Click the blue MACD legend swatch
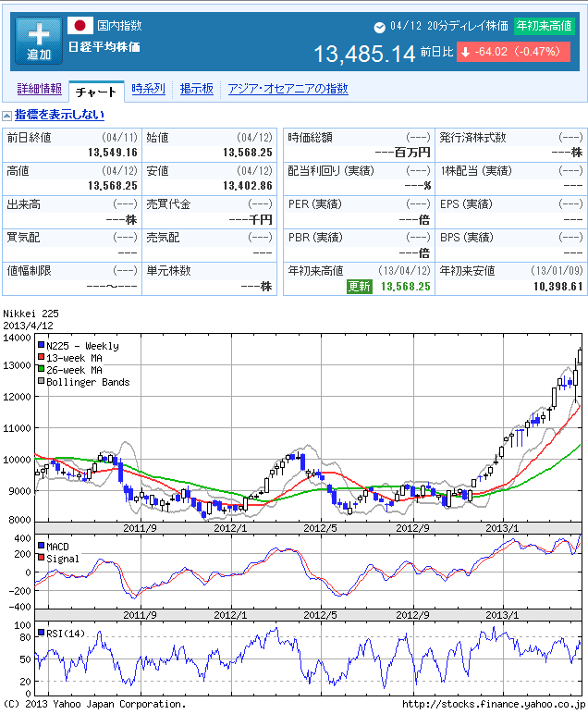The width and height of the screenshot is (588, 714). 41,547
